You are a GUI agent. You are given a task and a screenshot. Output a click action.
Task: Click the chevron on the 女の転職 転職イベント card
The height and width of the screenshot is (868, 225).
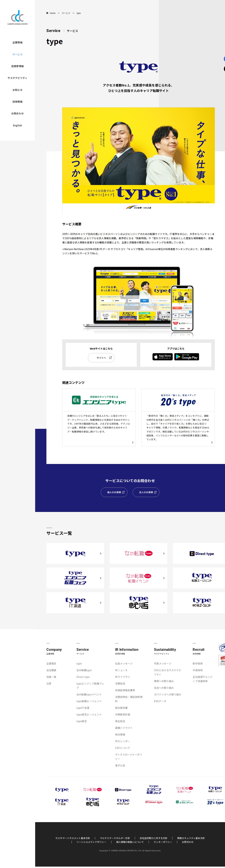coord(164,578)
